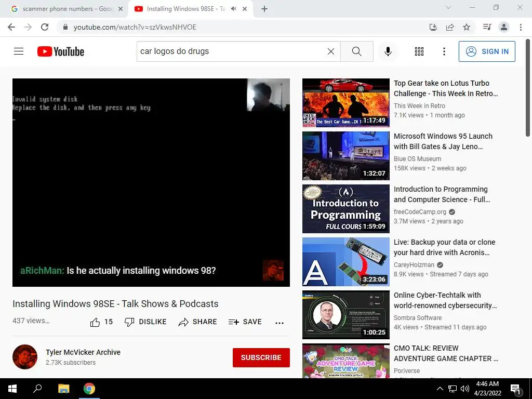Open Microsoft Windows 95 Launch video title
This screenshot has width=532, height=399.
pyautogui.click(x=443, y=141)
